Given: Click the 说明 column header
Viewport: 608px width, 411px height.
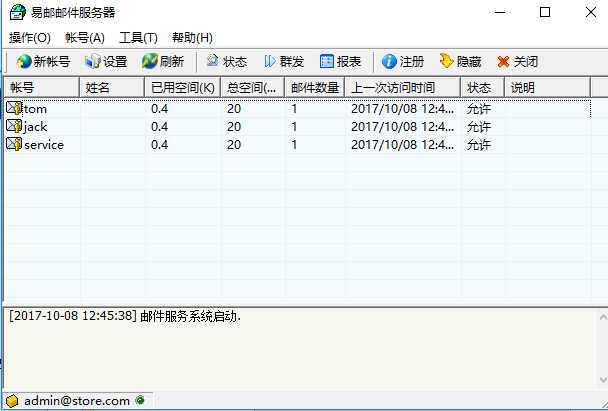Looking at the screenshot, I should (548, 88).
